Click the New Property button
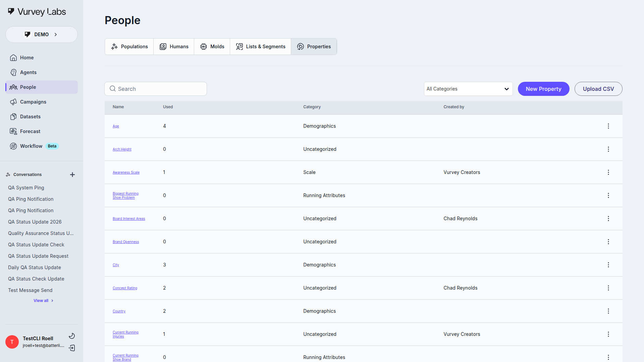This screenshot has height=362, width=644. click(x=543, y=89)
